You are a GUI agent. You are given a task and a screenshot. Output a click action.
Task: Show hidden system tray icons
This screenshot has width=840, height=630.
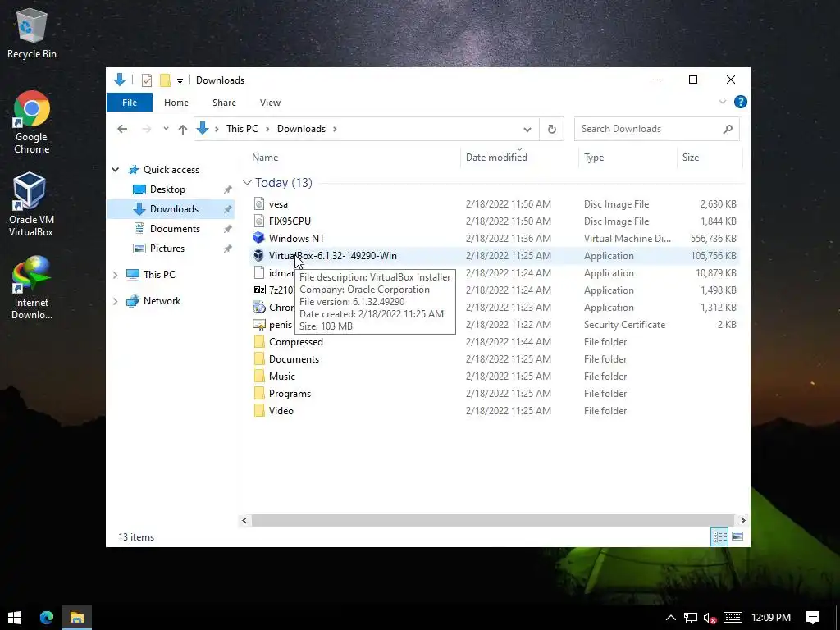671,618
